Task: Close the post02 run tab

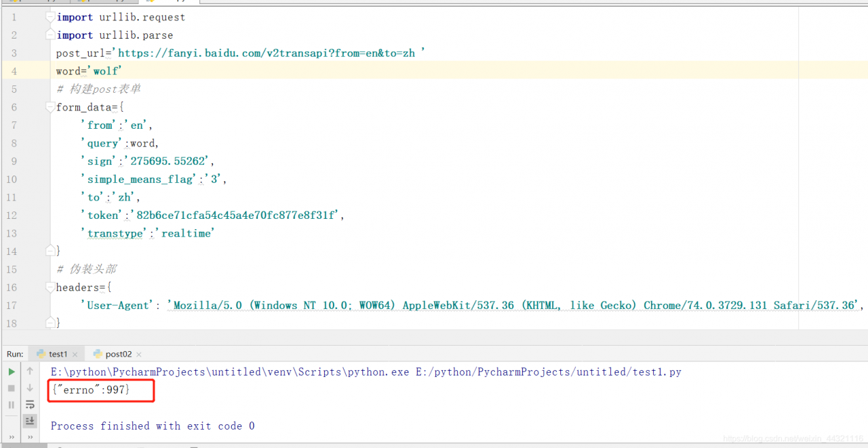Action: point(139,354)
